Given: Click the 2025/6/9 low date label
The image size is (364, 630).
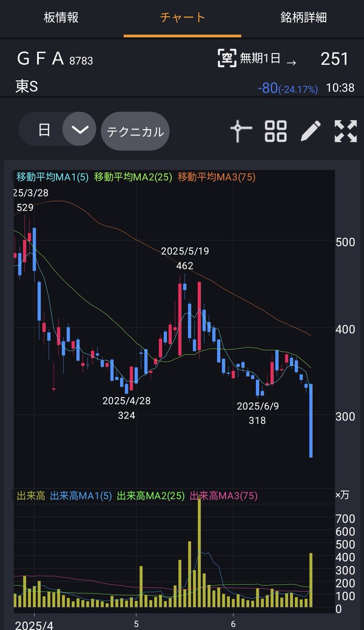Looking at the screenshot, I should [x=257, y=406].
